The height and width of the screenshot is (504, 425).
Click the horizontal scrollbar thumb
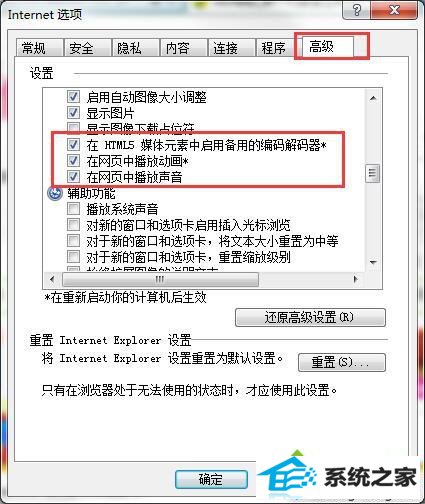160,279
